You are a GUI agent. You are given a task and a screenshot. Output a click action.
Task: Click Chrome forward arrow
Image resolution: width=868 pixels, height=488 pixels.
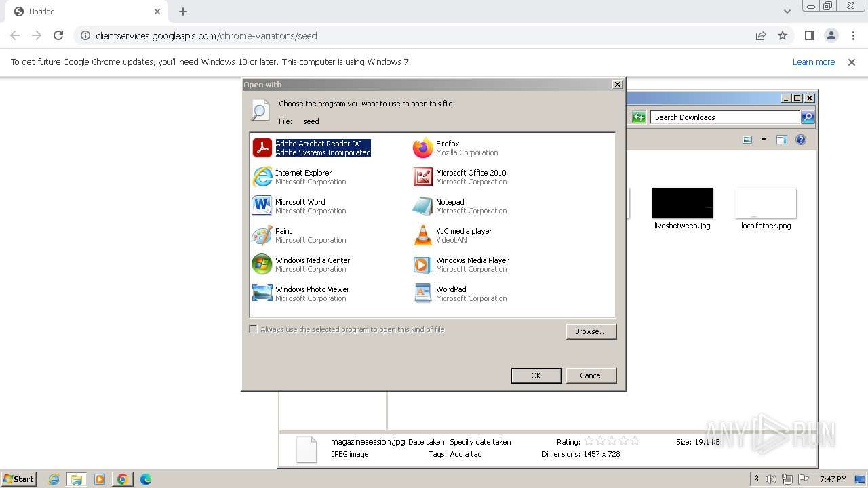click(37, 35)
